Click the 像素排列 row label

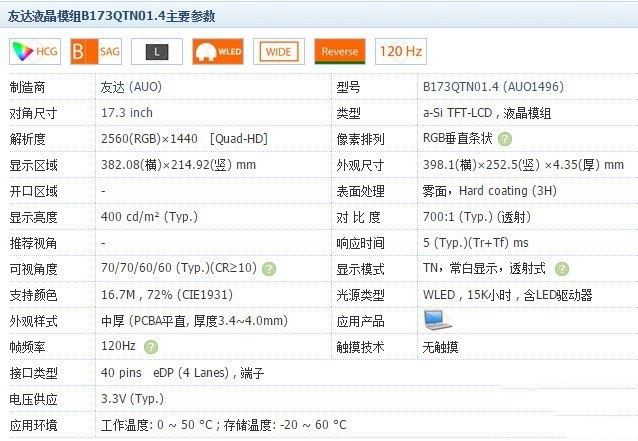coord(361,139)
